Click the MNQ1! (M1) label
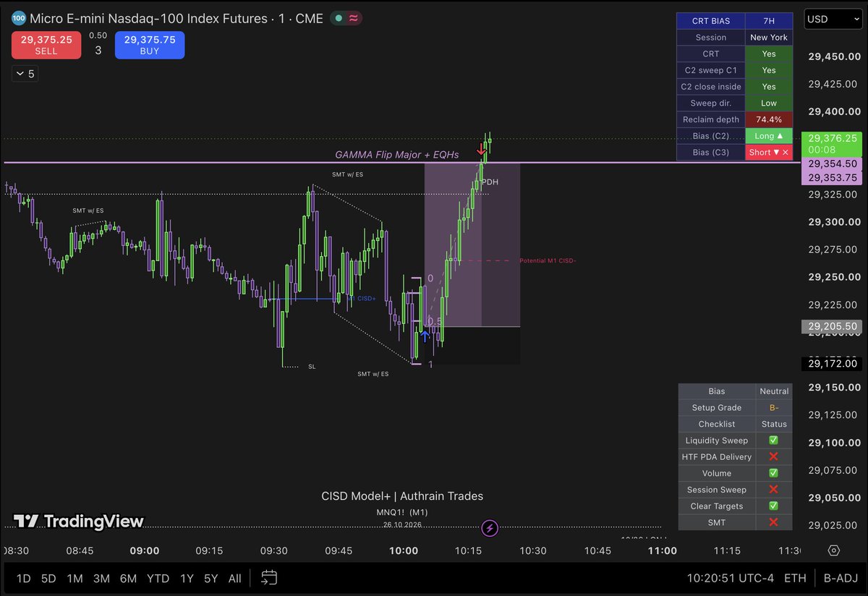Image resolution: width=868 pixels, height=596 pixels. [402, 512]
